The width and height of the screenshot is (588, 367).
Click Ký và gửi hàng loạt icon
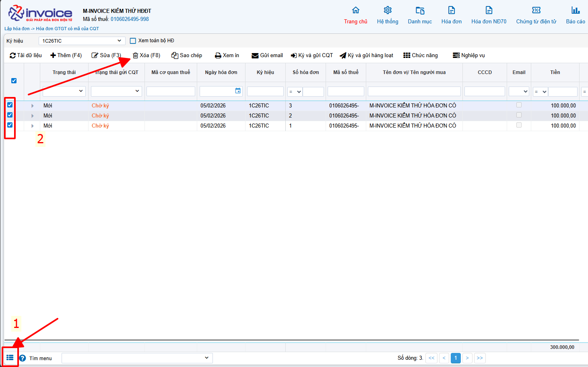pyautogui.click(x=343, y=56)
